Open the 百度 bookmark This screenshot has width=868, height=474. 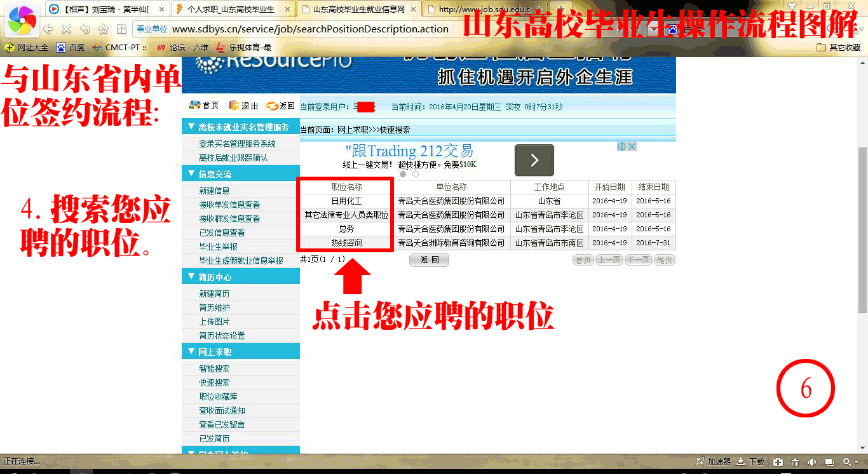[x=71, y=47]
